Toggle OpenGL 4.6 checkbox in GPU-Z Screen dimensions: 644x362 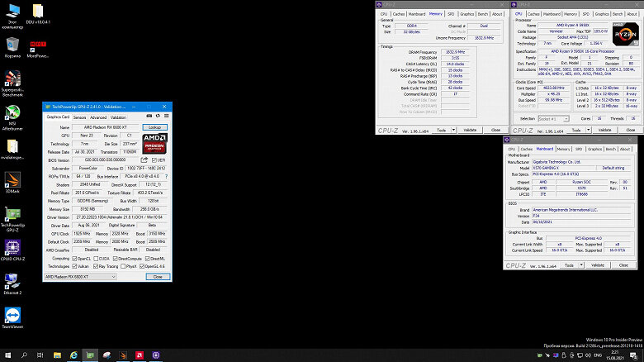pyautogui.click(x=142, y=266)
